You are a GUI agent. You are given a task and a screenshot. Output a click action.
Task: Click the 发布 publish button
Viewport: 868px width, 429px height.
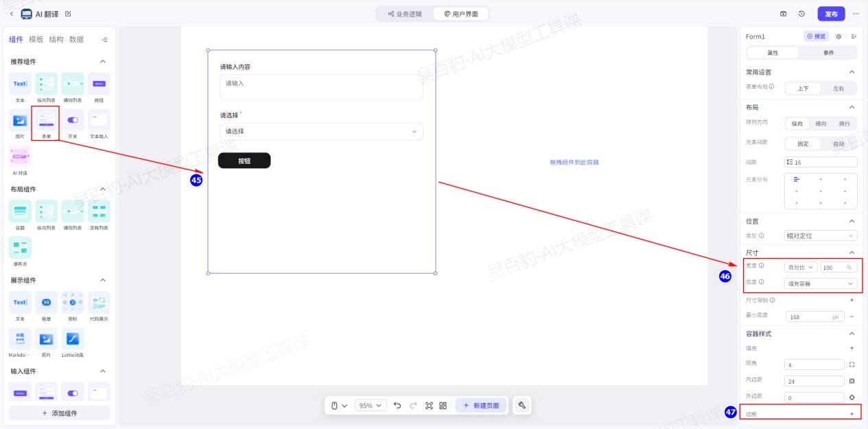click(831, 14)
